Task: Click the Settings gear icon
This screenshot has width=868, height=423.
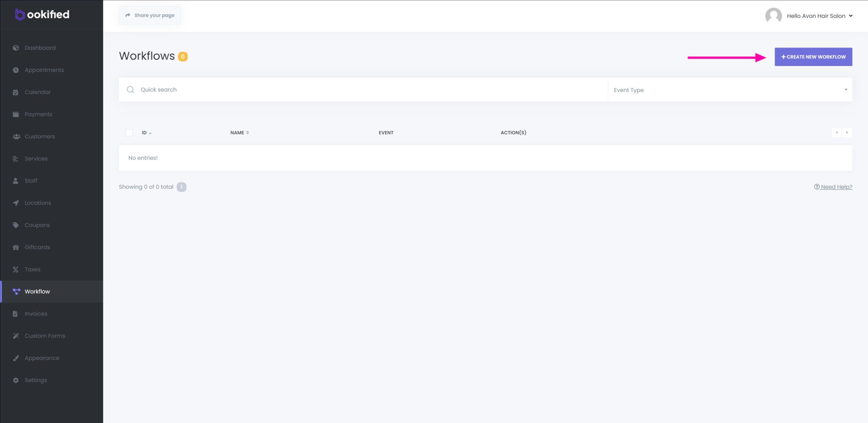Action: pos(16,380)
